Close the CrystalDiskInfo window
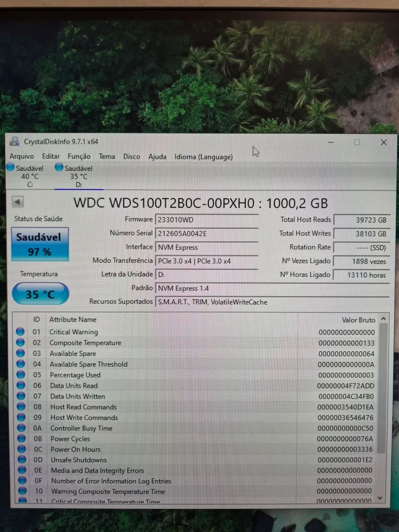This screenshot has width=399, height=532. coord(384,142)
